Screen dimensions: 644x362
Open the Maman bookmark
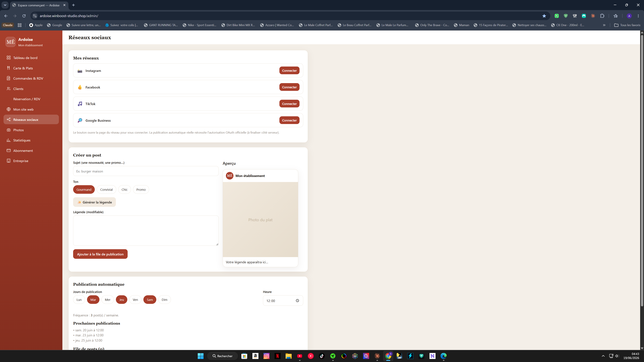(462, 25)
